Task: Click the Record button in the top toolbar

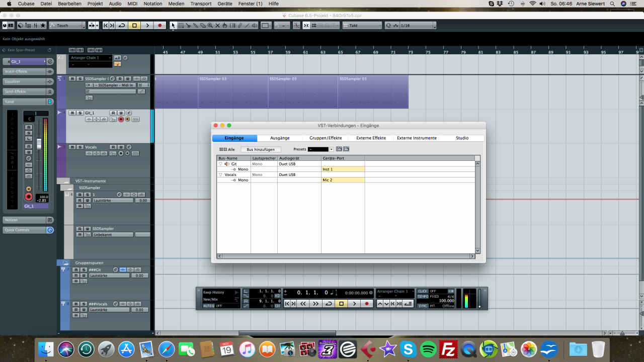Action: click(x=160, y=26)
